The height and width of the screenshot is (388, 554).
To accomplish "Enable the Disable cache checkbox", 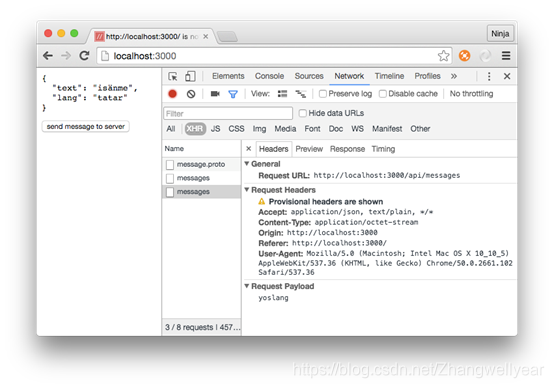I will pyautogui.click(x=383, y=94).
